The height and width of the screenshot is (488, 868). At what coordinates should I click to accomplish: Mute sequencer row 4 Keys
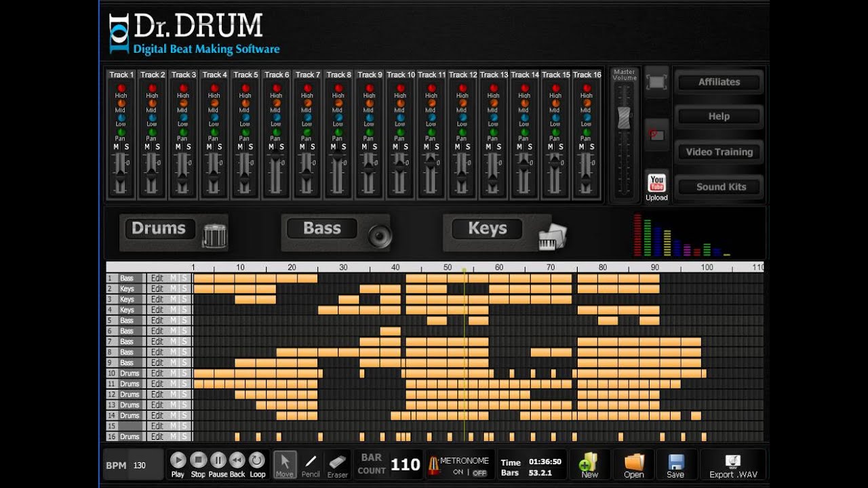click(x=173, y=310)
